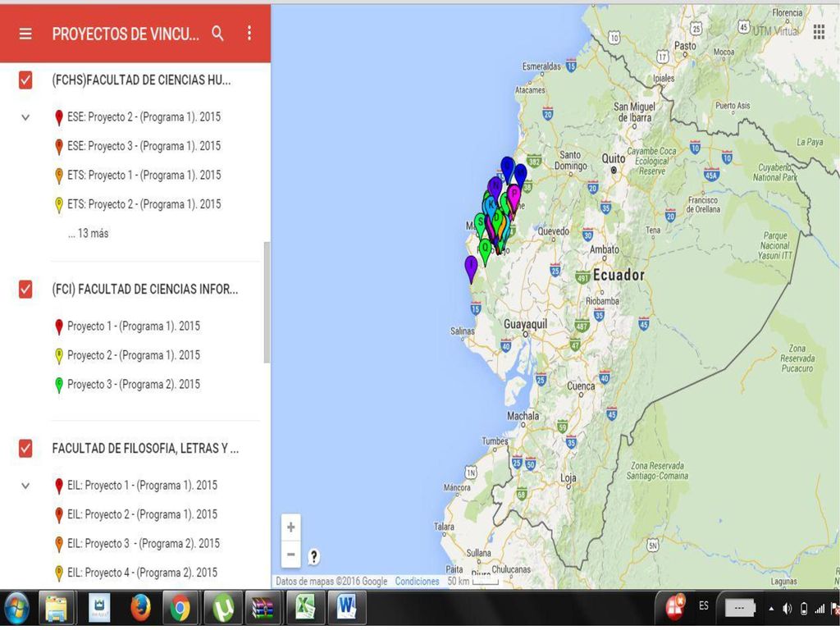
Task: Show the '... 13 más' hidden items
Action: [89, 234]
